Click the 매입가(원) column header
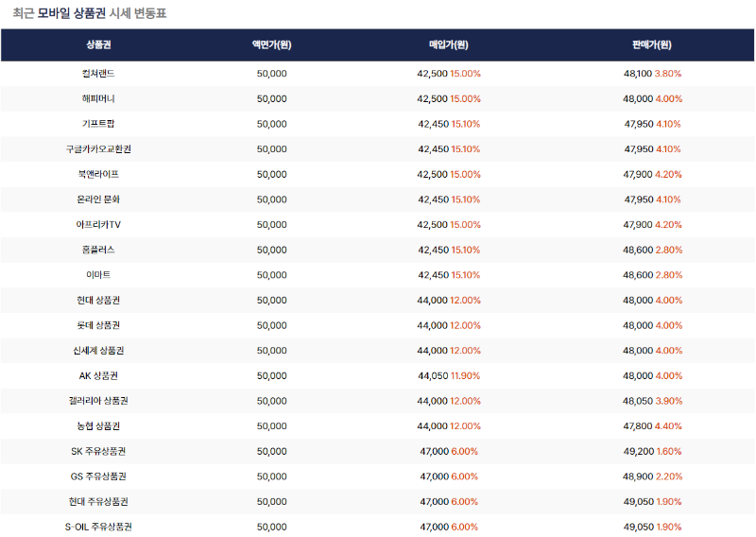 [448, 44]
